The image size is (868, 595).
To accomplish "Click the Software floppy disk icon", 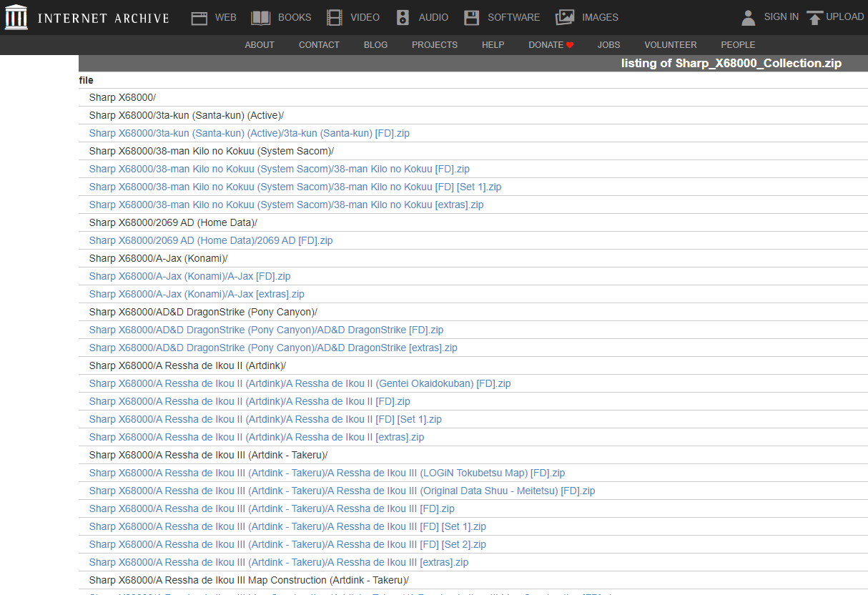I will click(471, 18).
